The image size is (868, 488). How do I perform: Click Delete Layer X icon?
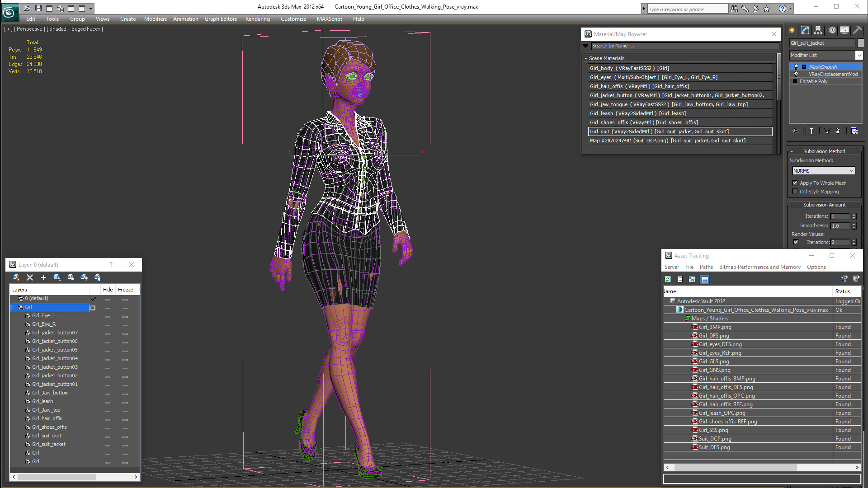30,277
